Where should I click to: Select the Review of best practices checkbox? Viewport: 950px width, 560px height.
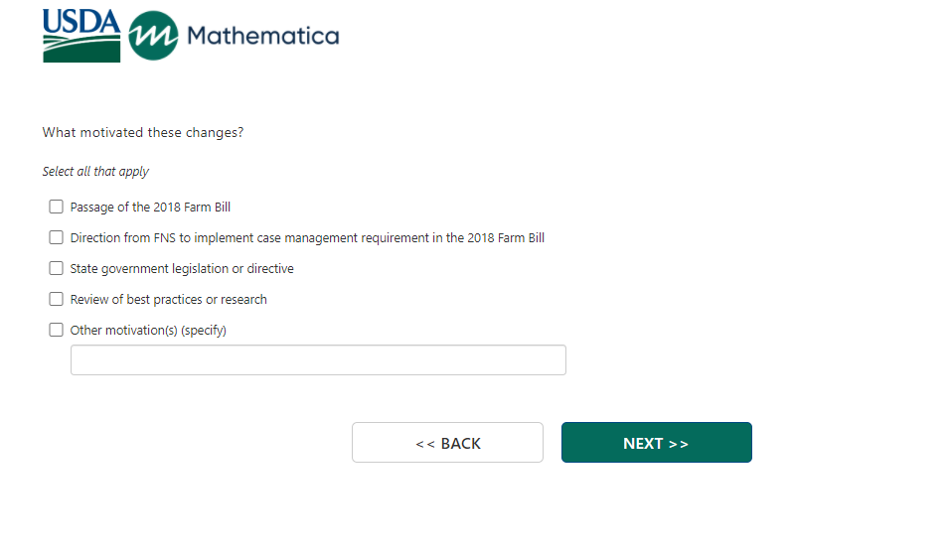57,300
